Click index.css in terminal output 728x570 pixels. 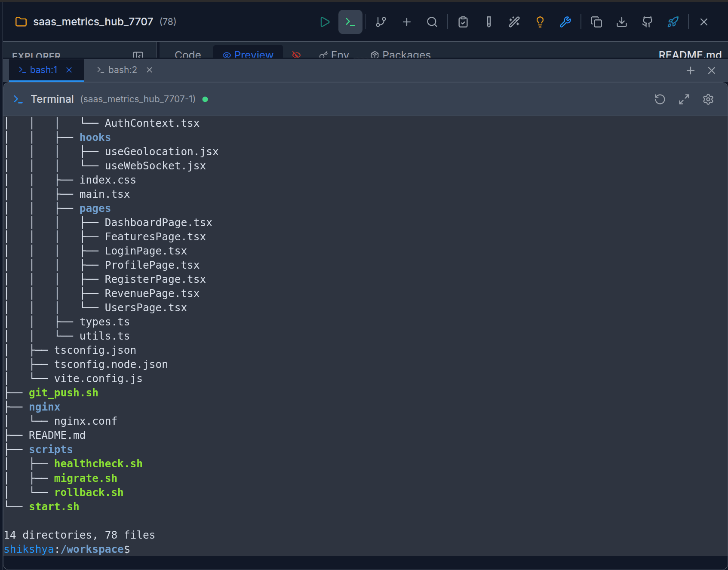[108, 180]
